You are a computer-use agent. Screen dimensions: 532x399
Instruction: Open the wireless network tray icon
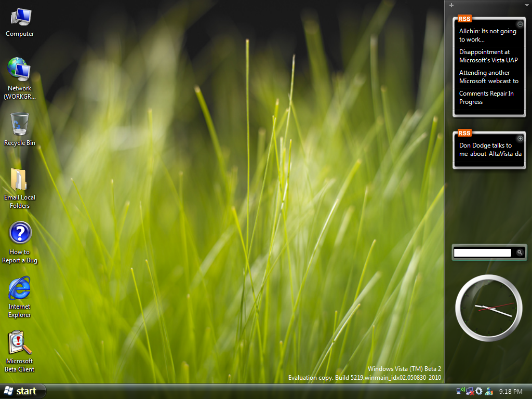pyautogui.click(x=460, y=391)
